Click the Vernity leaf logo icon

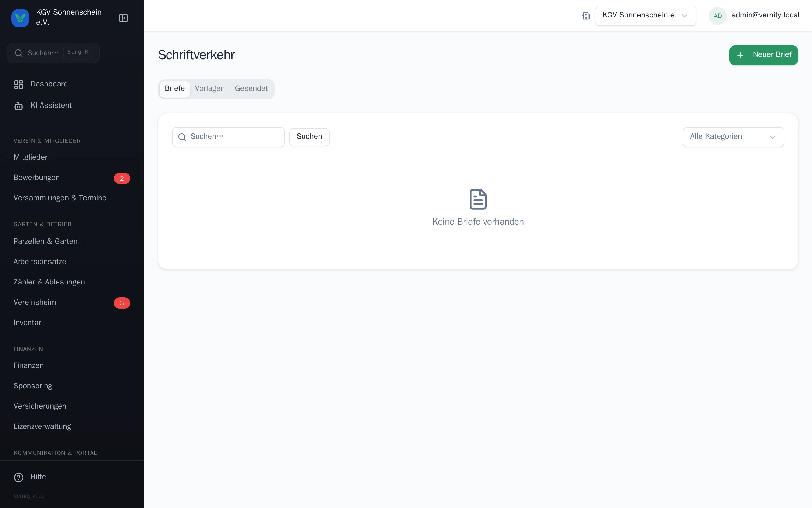coord(20,18)
